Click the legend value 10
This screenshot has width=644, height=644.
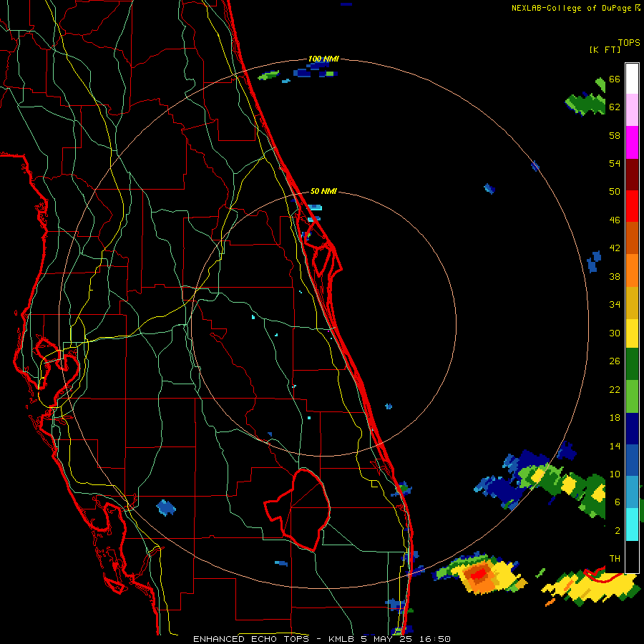point(615,474)
